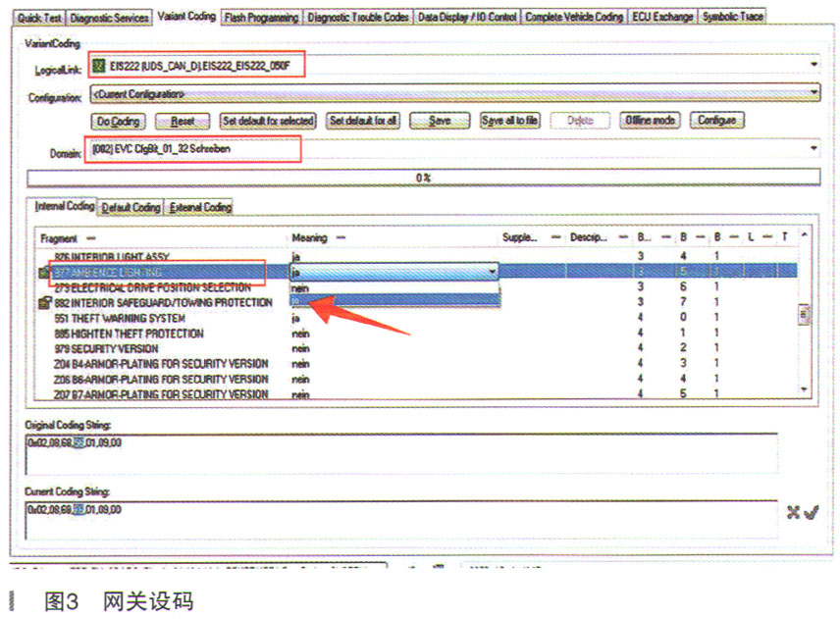Expand the LogicalLink dropdown
Screen dimensions: 840x619
(814, 66)
